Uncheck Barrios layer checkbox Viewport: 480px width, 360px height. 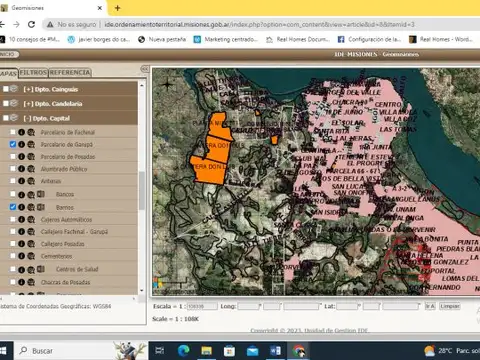pyautogui.click(x=13, y=207)
